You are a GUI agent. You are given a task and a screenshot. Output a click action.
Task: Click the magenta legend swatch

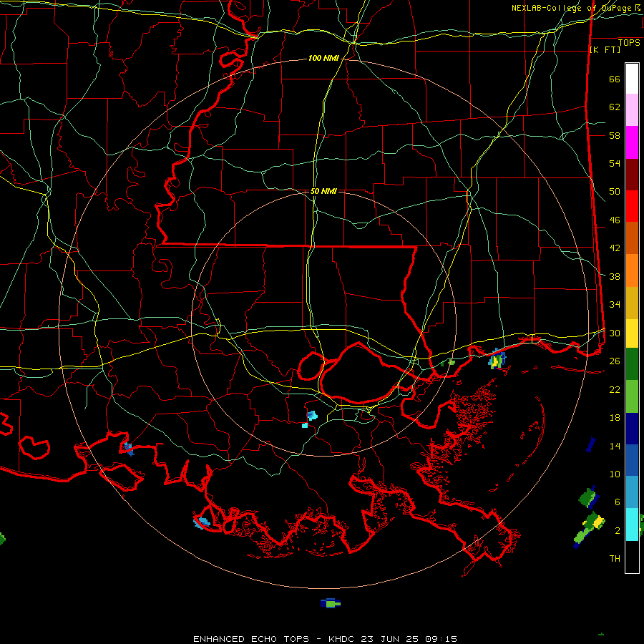(632, 142)
